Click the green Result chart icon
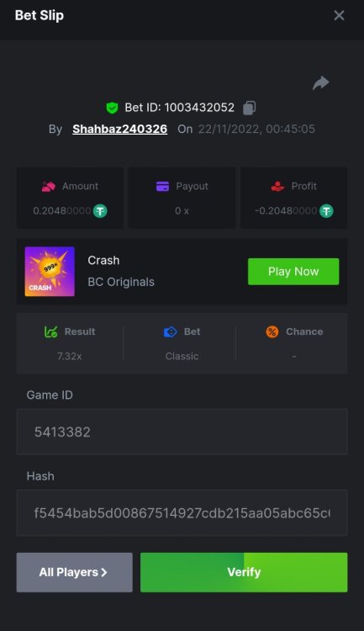 click(x=50, y=331)
